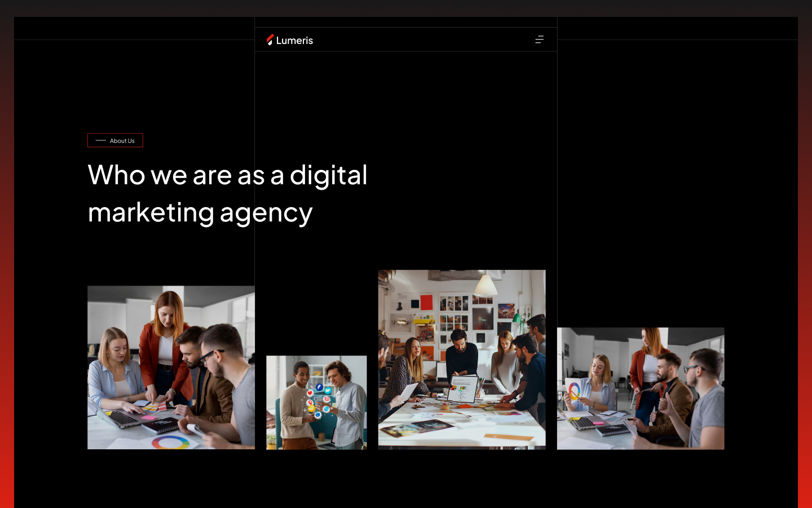Viewport: 812px width, 508px height.
Task: Open the design studio meeting photo
Action: tap(462, 359)
